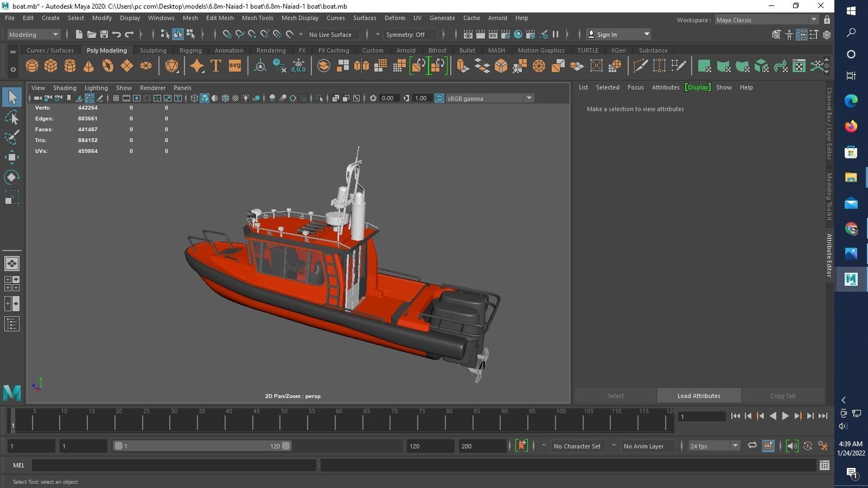The height and width of the screenshot is (488, 868).
Task: Click the center pivot shelf icon
Action: 260,66
